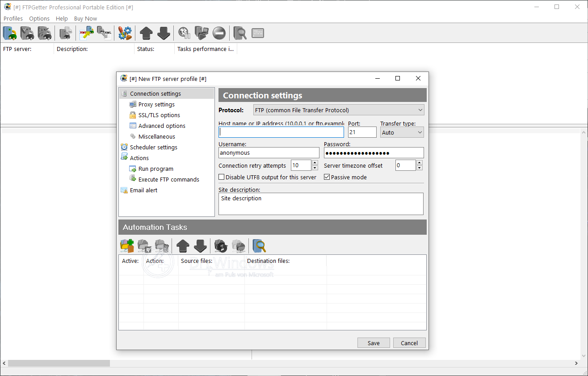Open the Profiles menu
The image size is (588, 376).
(13, 18)
